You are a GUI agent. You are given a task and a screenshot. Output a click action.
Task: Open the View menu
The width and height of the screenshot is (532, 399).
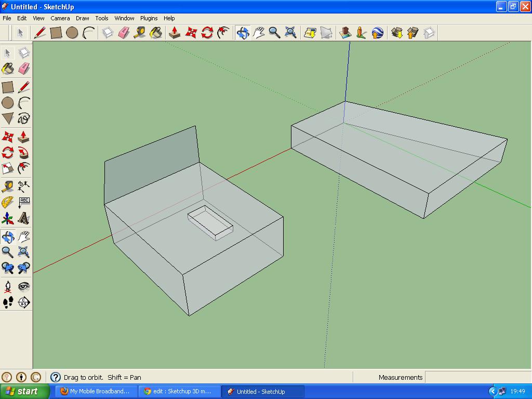click(38, 18)
